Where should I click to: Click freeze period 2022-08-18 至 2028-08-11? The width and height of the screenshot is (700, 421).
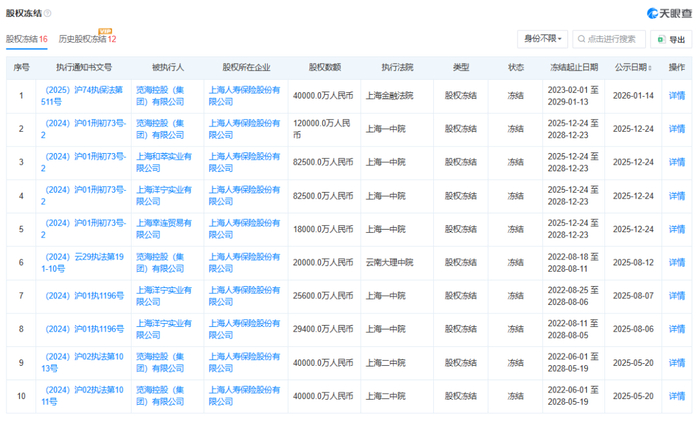pos(573,263)
